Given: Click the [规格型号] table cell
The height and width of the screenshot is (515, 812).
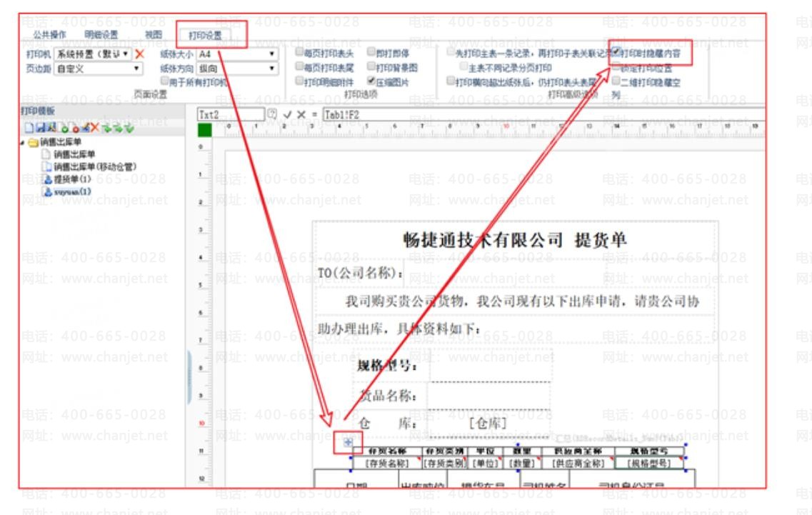Looking at the screenshot, I should pos(649,463).
